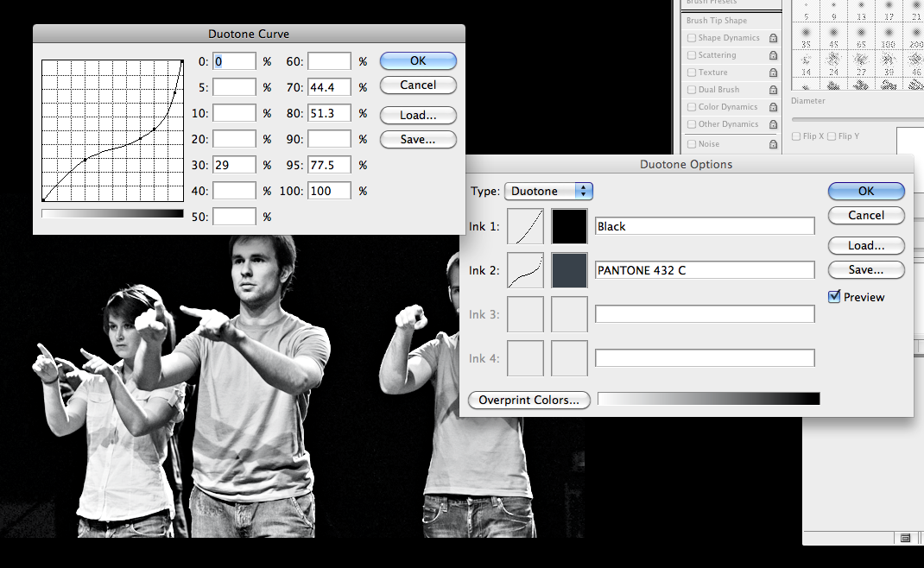The width and height of the screenshot is (924, 568).
Task: Select the spatter 14 brush tip
Action: [x=807, y=64]
